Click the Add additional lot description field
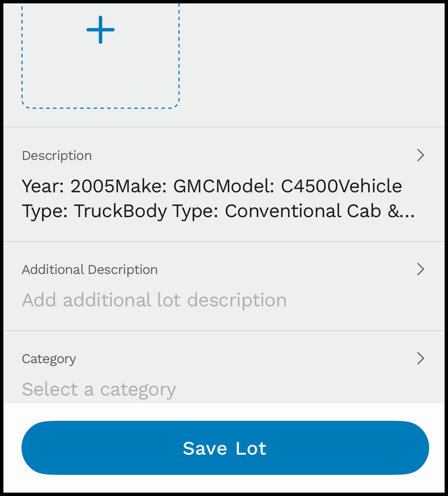 point(154,300)
